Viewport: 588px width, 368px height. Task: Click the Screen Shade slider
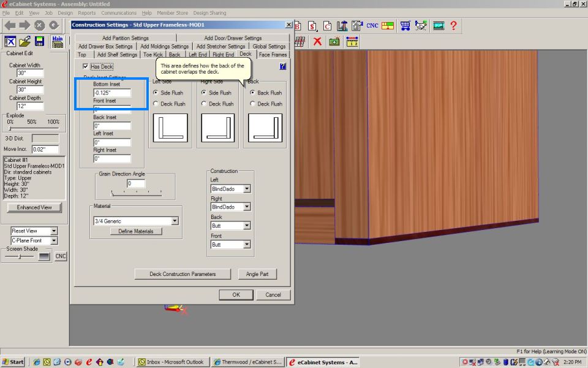coord(20,256)
